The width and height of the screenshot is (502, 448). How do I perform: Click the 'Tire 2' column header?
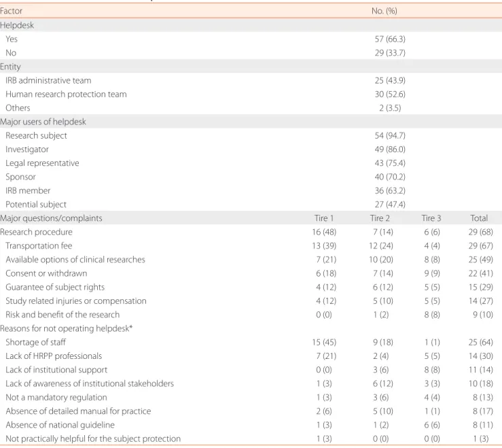coord(380,218)
